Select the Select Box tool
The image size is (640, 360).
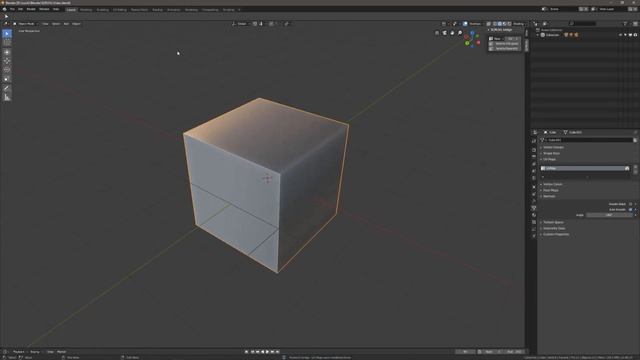7,34
